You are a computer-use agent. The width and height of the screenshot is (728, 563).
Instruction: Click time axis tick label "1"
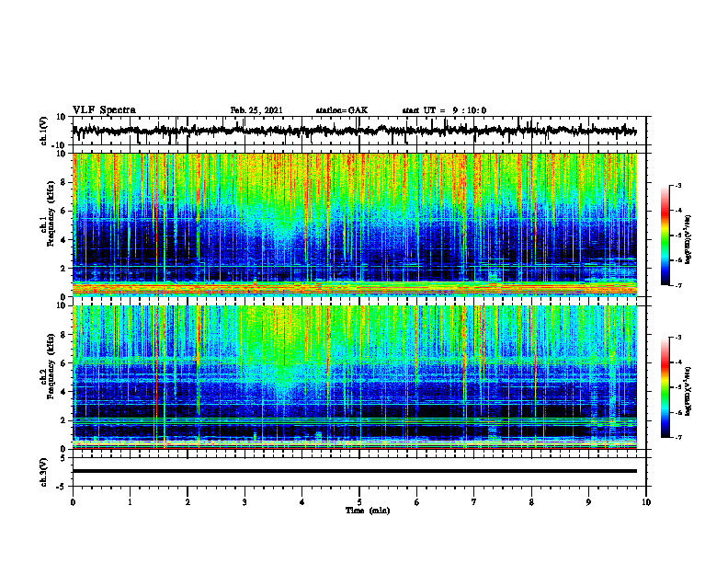(x=130, y=502)
